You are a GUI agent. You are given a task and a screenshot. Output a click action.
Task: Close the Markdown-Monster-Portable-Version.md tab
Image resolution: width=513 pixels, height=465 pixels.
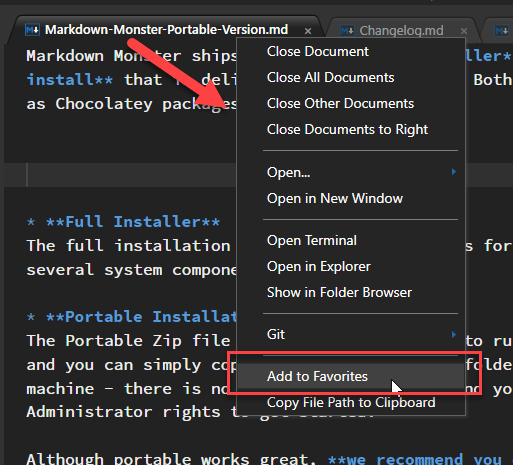[308, 31]
